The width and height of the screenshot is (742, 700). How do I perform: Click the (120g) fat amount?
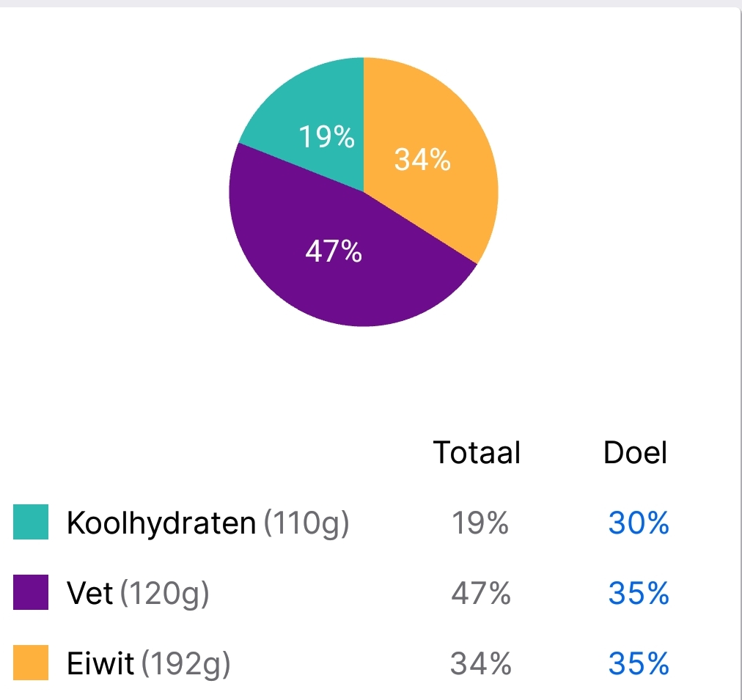pos(165,593)
